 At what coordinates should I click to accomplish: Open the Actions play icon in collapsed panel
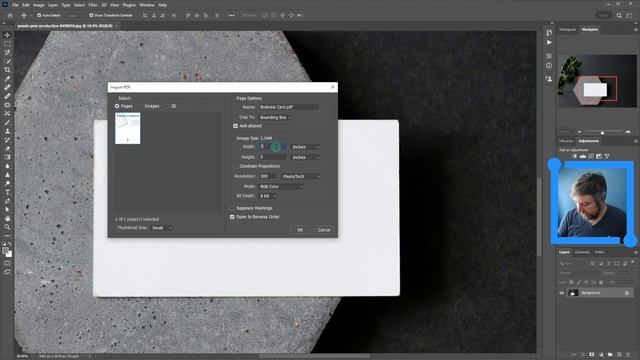point(549,42)
